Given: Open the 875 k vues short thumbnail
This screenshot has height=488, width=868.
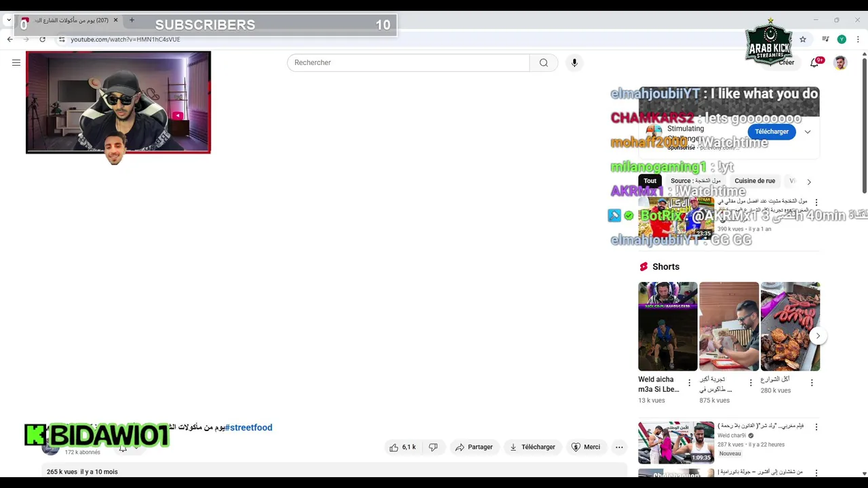Looking at the screenshot, I should [729, 326].
